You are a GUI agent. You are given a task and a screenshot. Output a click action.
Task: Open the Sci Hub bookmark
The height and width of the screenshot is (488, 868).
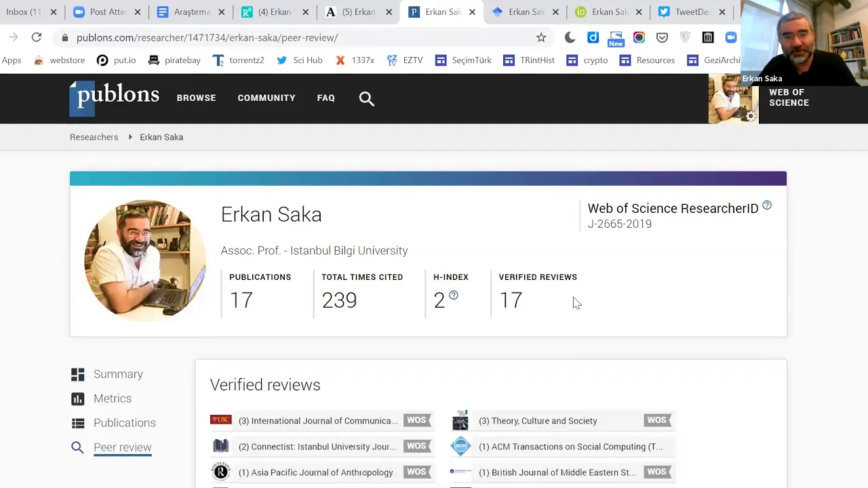coord(299,60)
